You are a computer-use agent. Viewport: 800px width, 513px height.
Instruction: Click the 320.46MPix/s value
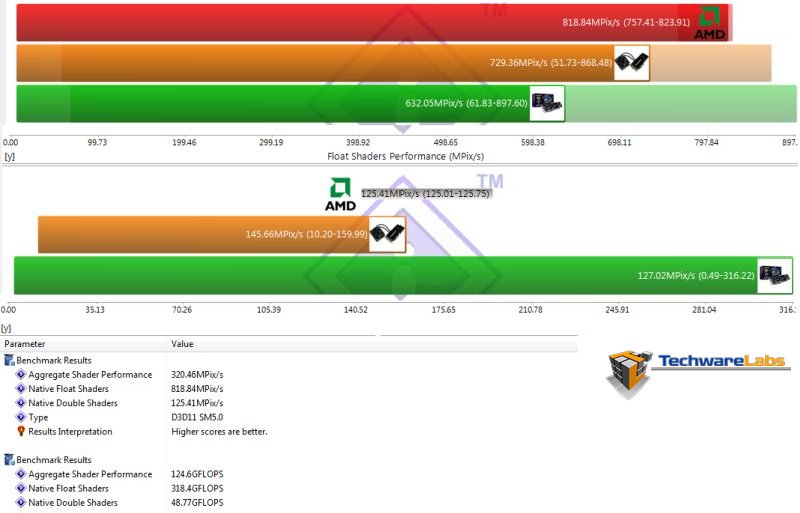(197, 375)
